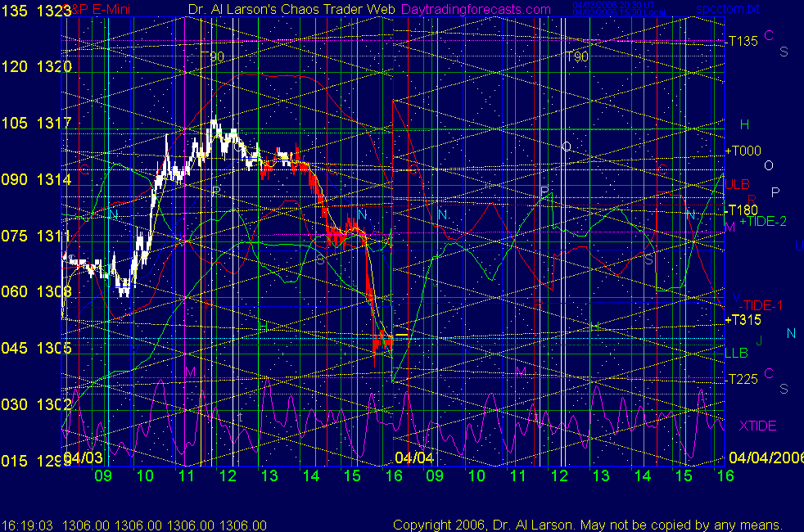
Task: Select the "+T000" line label
Action: (x=743, y=151)
